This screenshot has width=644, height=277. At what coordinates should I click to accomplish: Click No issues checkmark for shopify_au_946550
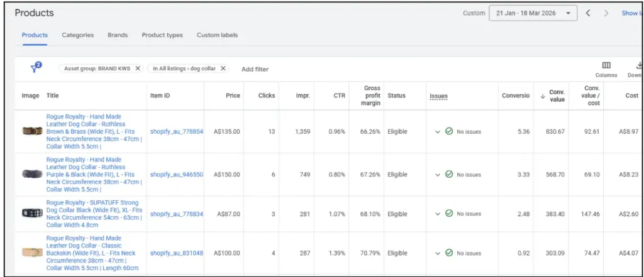(449, 175)
